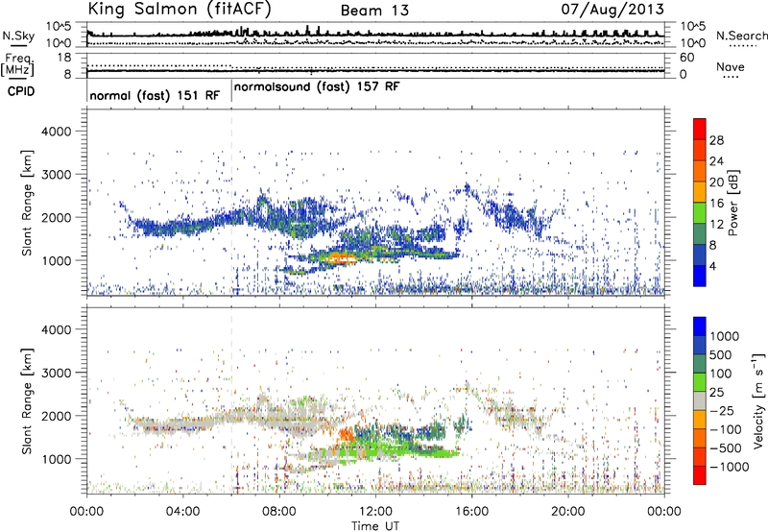Click the '60' Nave axis tick
Image resolution: width=768 pixels, height=532 pixels.
pos(686,58)
